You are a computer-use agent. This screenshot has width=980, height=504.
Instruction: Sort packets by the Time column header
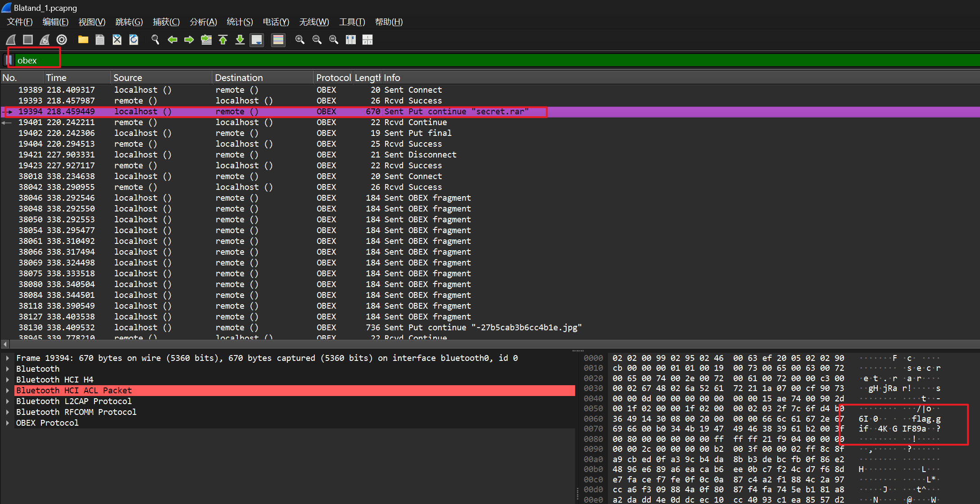pyautogui.click(x=56, y=77)
